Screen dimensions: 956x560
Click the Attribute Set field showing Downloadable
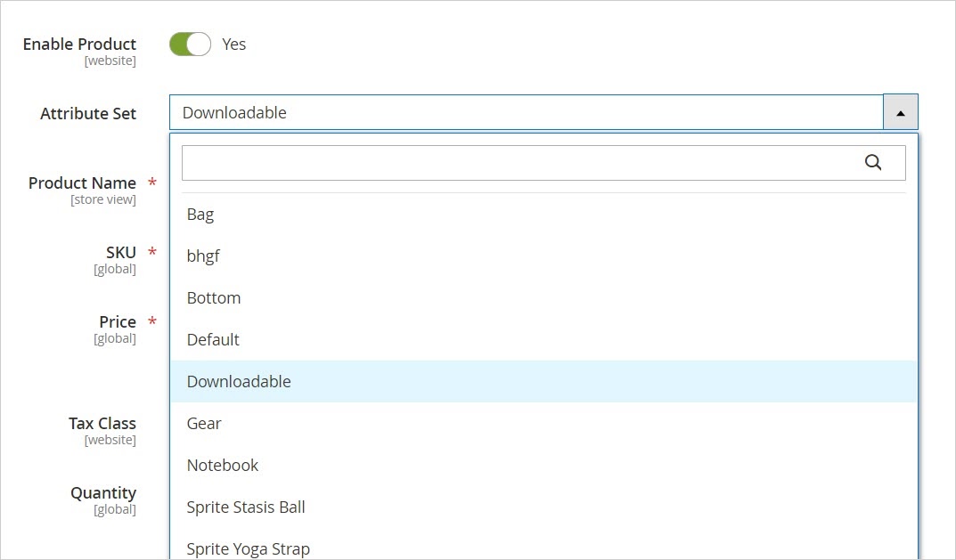pyautogui.click(x=526, y=113)
